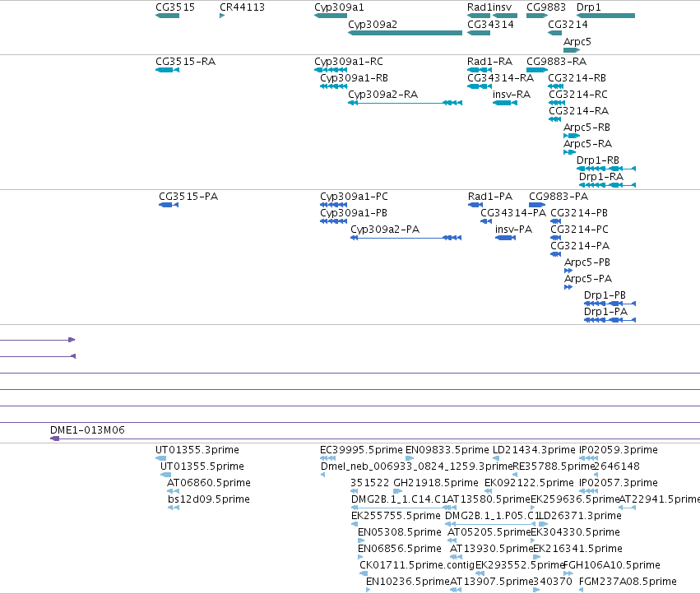Image resolution: width=700 pixels, height=594 pixels.
Task: Select EST FGH106A10.5prime
Action: [x=612, y=565]
